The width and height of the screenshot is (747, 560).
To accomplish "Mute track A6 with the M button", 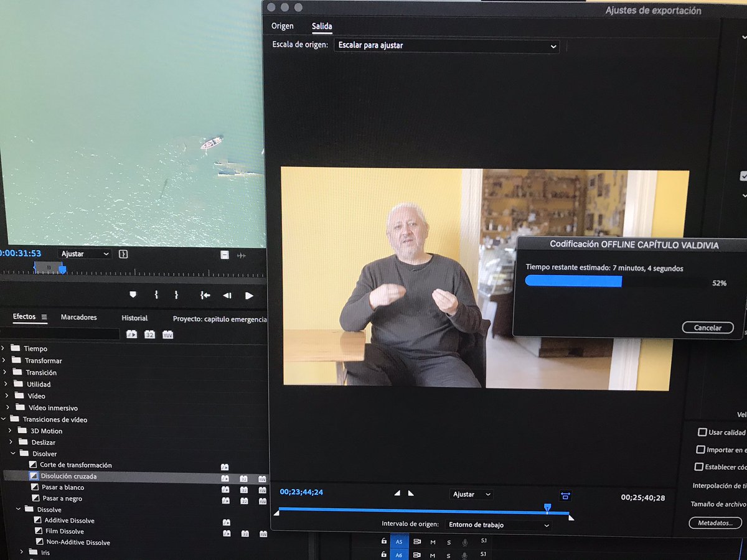I will pyautogui.click(x=433, y=555).
